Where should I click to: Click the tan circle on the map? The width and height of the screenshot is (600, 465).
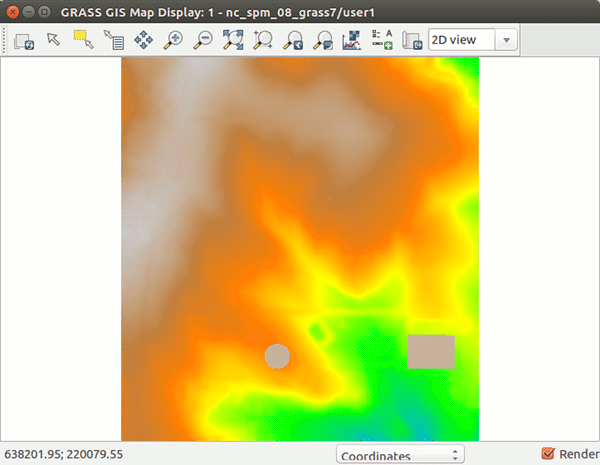277,355
